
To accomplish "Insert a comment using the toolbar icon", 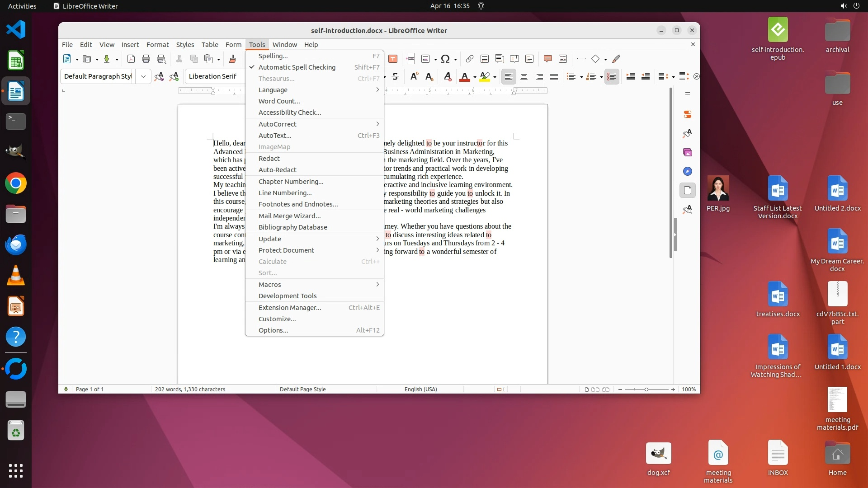I will [x=548, y=59].
